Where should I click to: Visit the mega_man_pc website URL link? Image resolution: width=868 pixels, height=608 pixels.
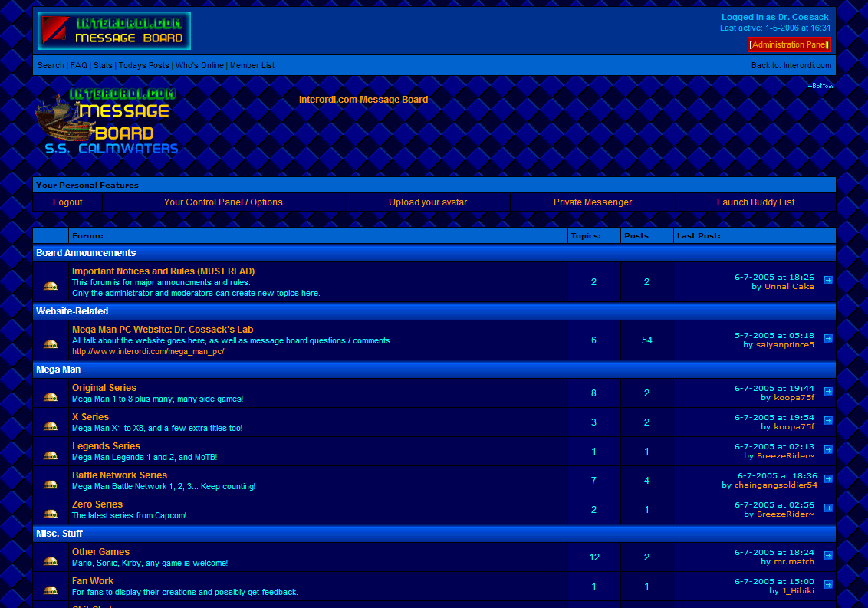(x=148, y=352)
